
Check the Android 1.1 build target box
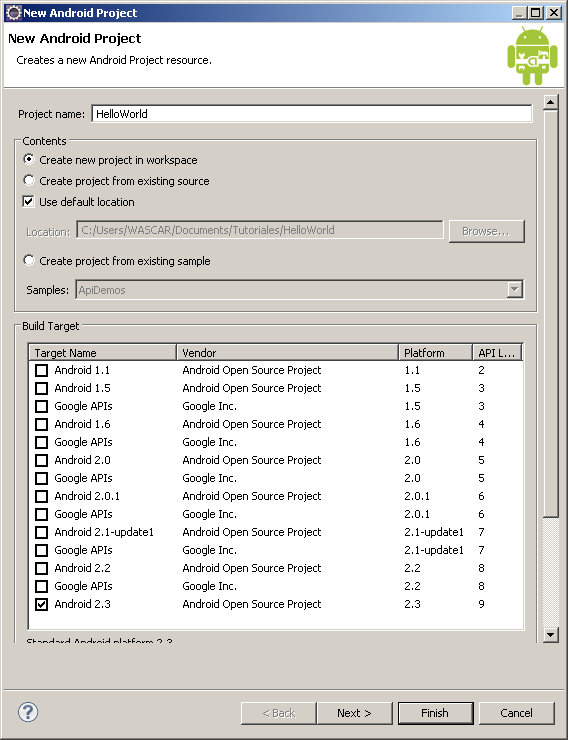[42, 370]
